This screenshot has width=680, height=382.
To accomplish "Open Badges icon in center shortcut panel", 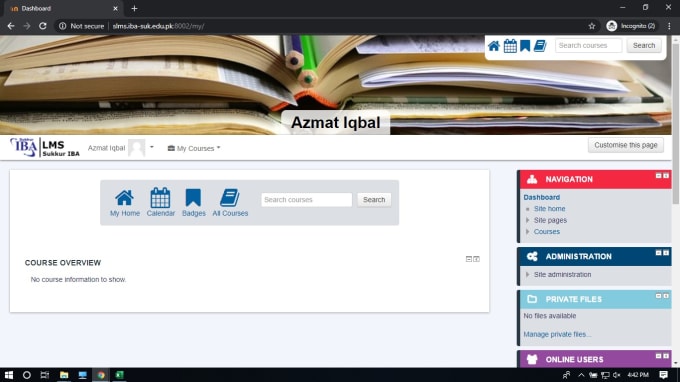I will point(193,202).
